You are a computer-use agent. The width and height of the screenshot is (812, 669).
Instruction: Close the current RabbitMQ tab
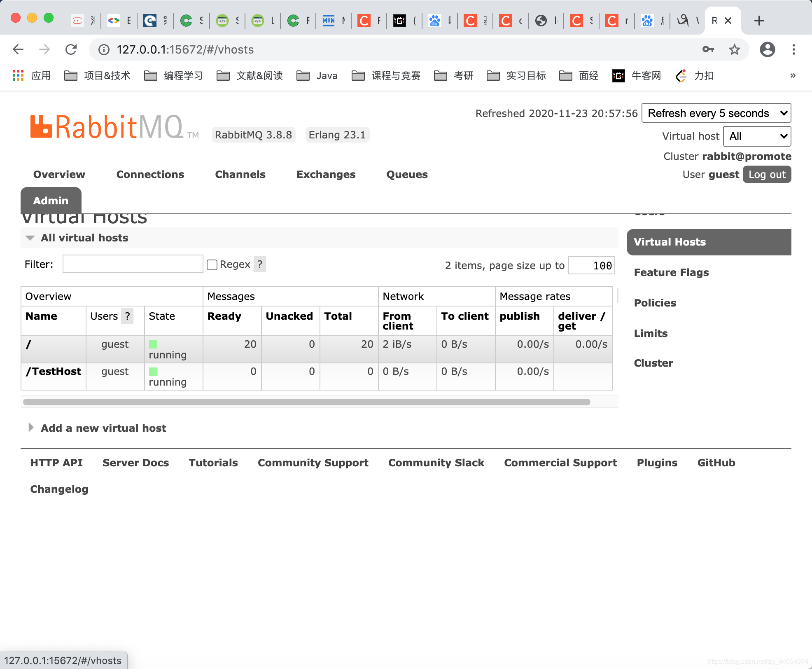tap(728, 21)
